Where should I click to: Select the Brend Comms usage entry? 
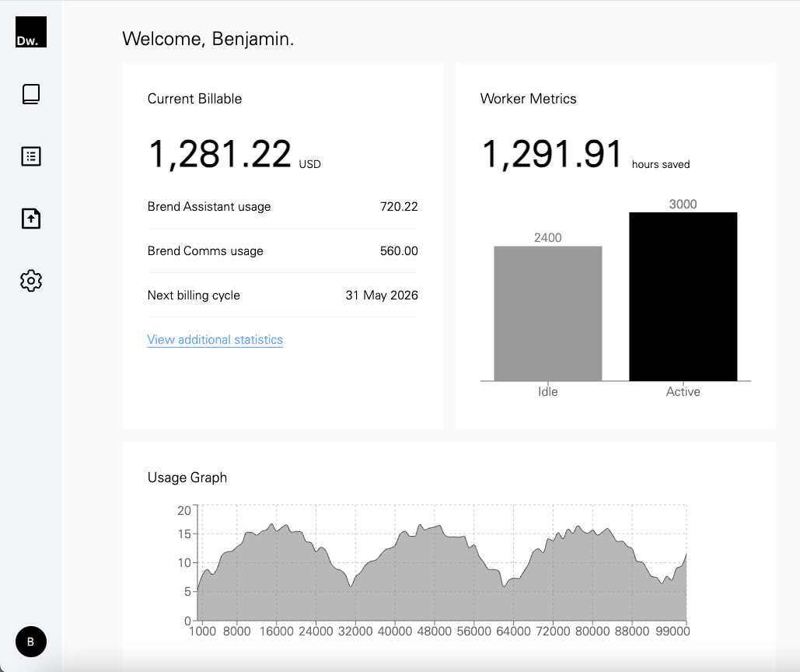click(205, 250)
